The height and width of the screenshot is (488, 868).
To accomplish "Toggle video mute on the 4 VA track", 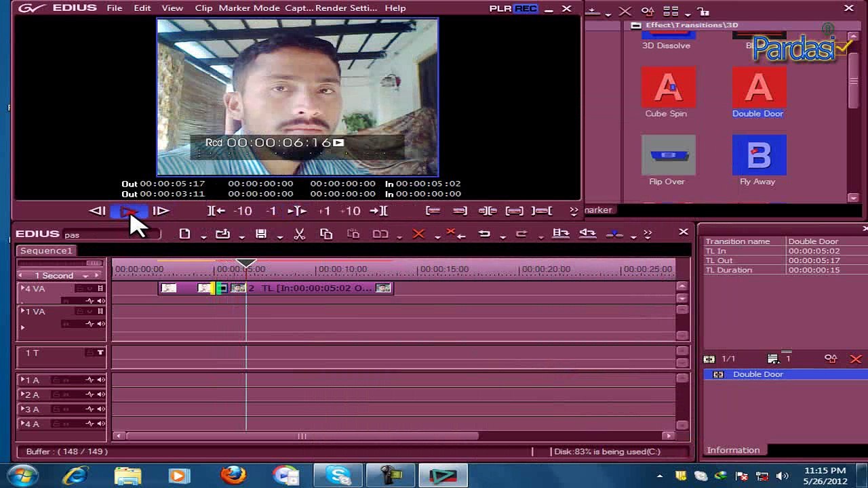I will pos(100,288).
